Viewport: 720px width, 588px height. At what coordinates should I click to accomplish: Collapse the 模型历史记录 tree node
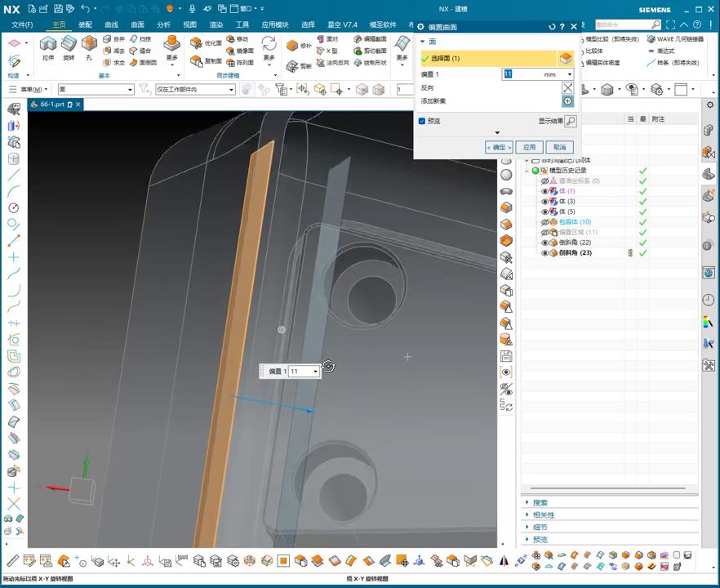[527, 171]
